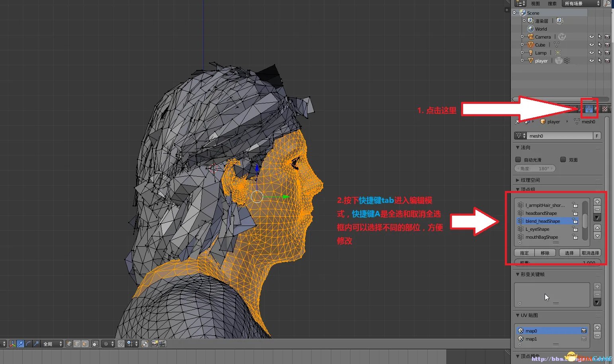Click the 选择 vertex group button

[569, 253]
